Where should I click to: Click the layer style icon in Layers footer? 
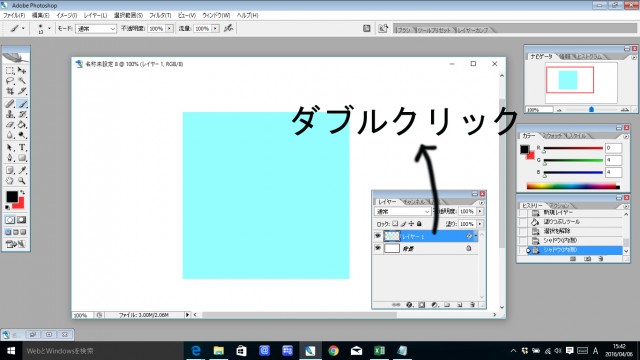tap(409, 305)
